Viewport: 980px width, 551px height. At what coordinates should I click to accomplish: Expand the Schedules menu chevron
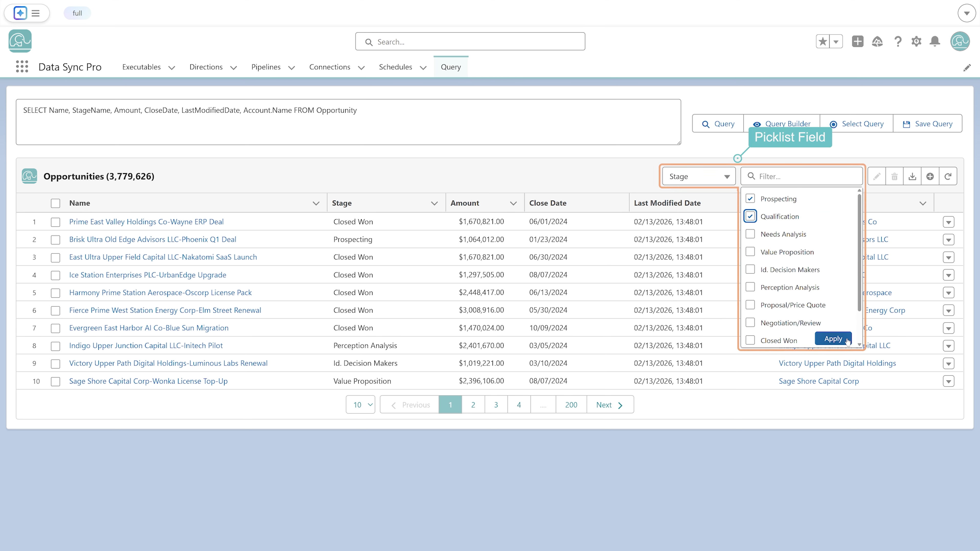[423, 68]
